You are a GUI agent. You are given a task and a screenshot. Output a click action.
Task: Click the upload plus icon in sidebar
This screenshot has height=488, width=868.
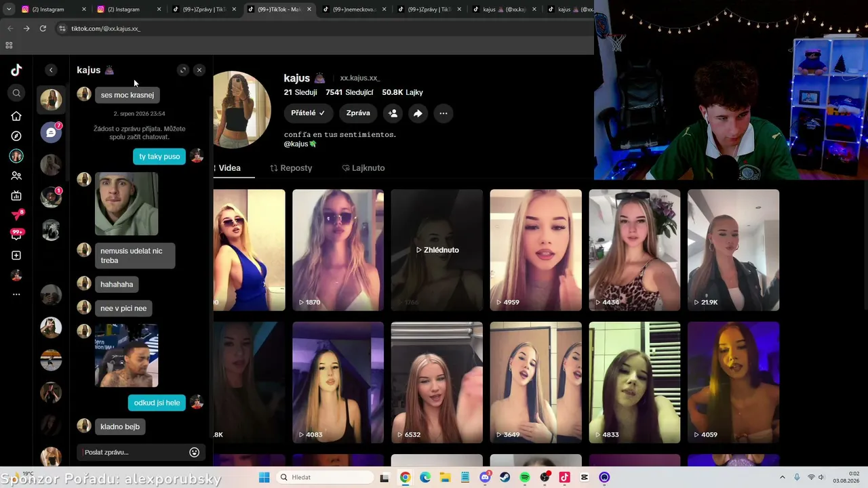[x=16, y=256]
